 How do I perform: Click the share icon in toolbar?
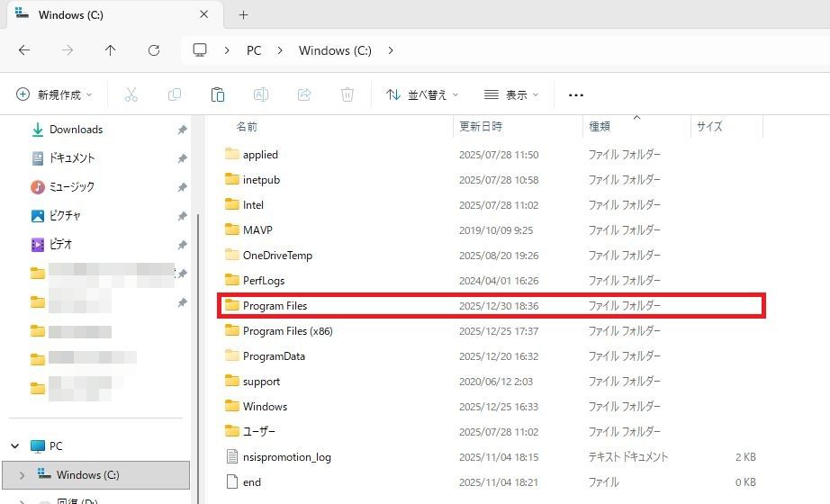pos(304,94)
